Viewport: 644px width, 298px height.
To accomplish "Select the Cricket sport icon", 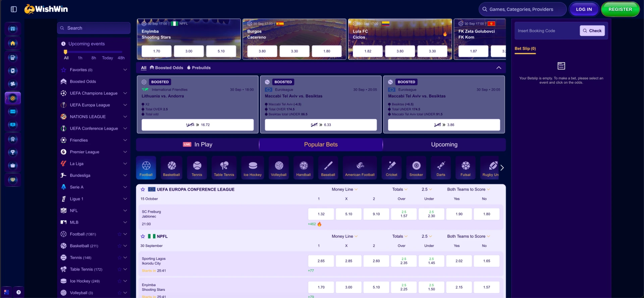I will [391, 168].
